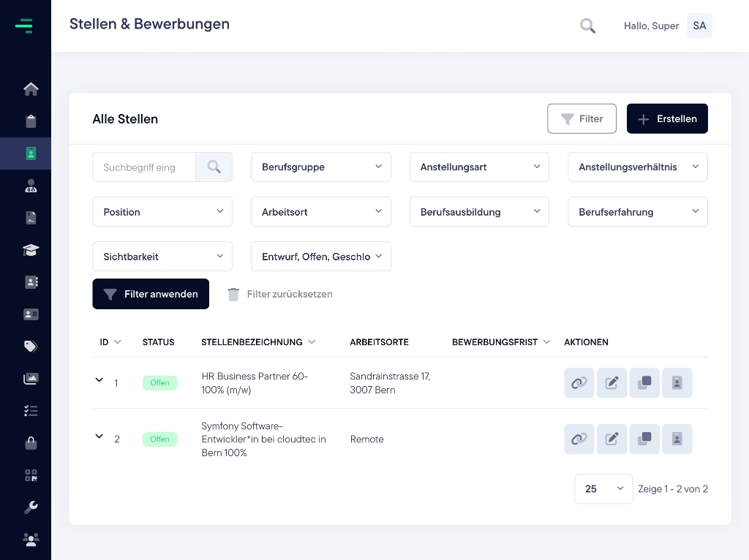Click the QR code sidebar icon

(x=31, y=475)
